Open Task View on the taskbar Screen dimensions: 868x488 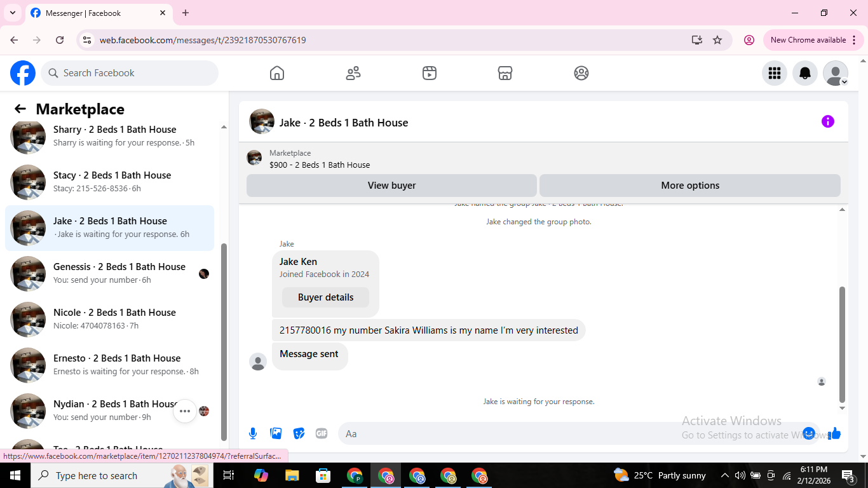point(229,475)
